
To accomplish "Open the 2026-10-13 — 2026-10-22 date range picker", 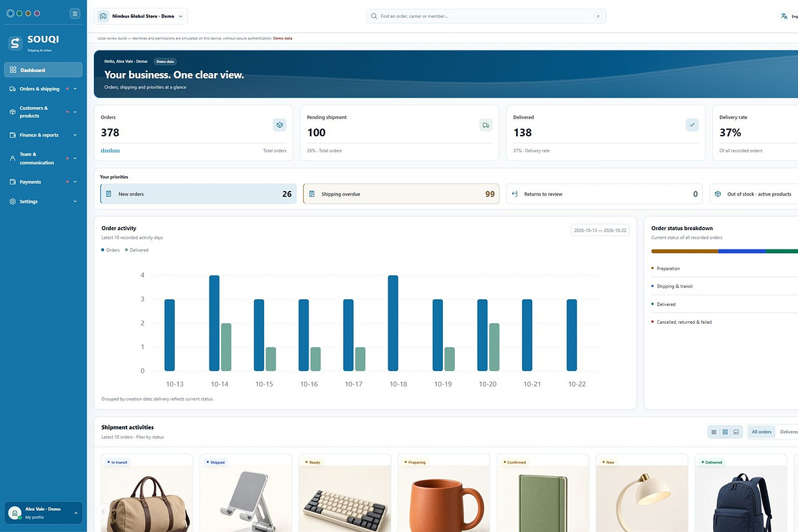I will click(600, 230).
